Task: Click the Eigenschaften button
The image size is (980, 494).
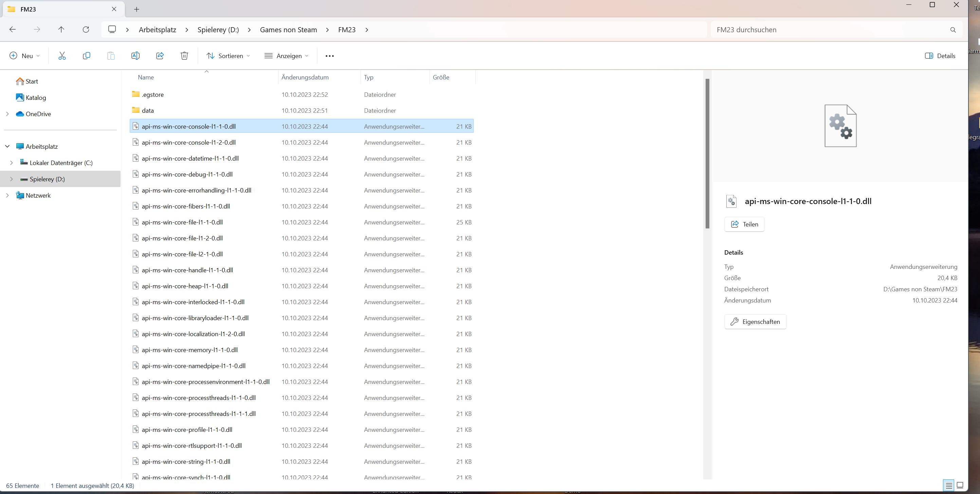Action: point(755,322)
